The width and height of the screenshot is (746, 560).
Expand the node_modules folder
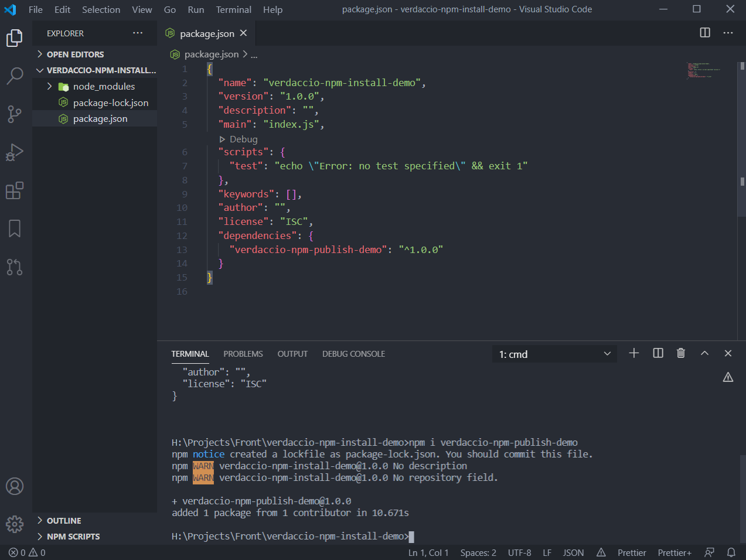click(x=104, y=87)
